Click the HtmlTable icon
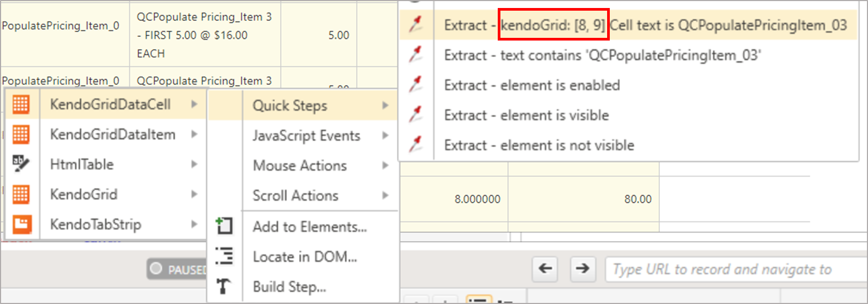The width and height of the screenshot is (868, 304). [x=21, y=164]
